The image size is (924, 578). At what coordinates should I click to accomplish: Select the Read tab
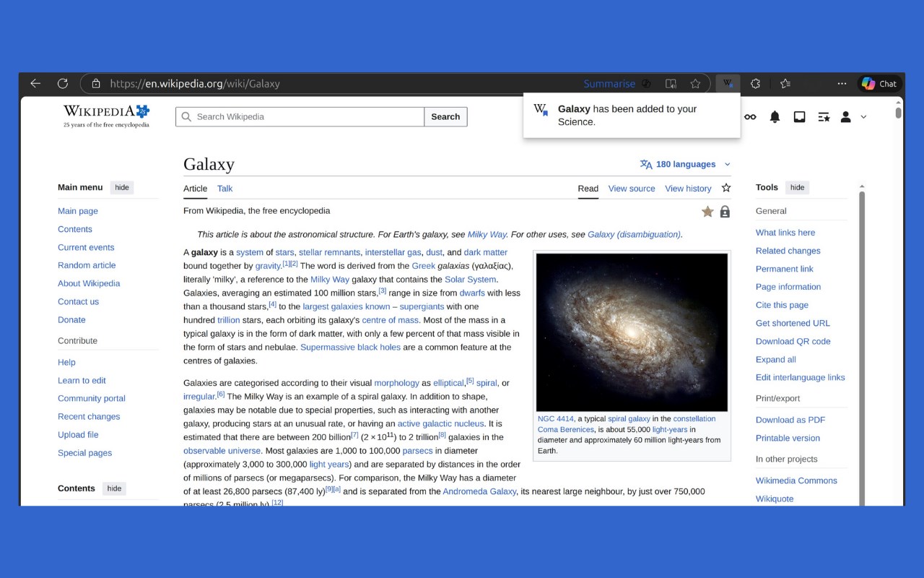point(588,189)
